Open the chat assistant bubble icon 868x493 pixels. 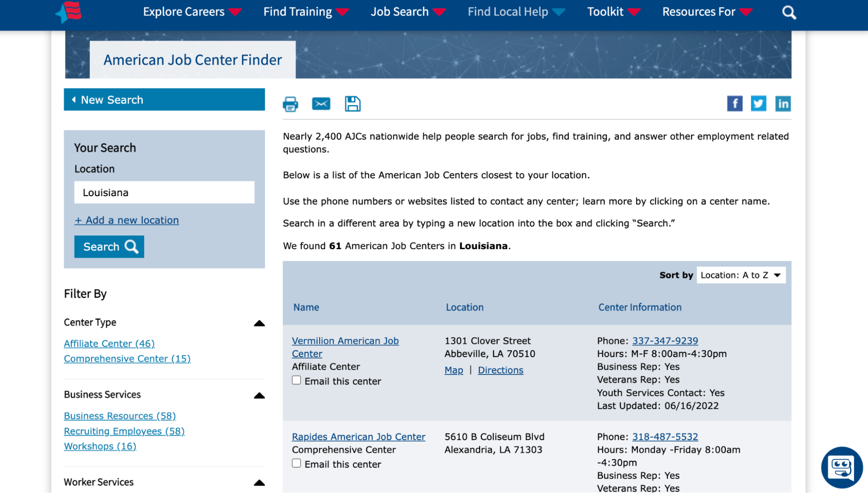coord(842,467)
